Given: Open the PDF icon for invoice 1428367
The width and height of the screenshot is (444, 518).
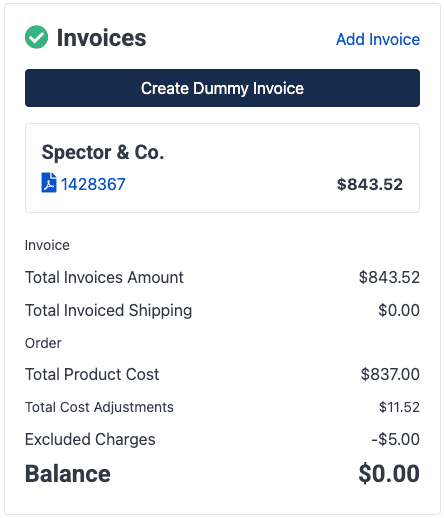Looking at the screenshot, I should 49,183.
